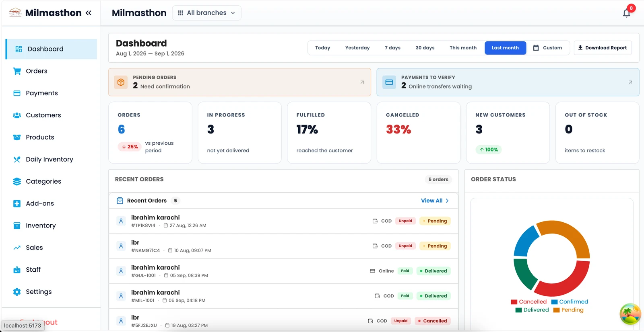Click the Pending legend orange swatch
This screenshot has width=644, height=332.
[556, 310]
